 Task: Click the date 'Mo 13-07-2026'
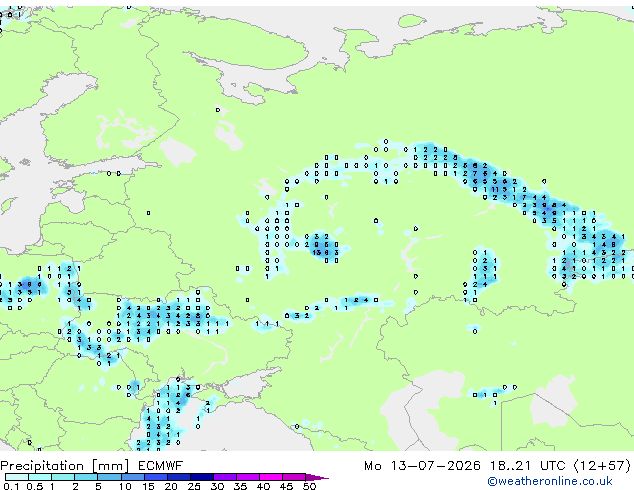(x=422, y=466)
